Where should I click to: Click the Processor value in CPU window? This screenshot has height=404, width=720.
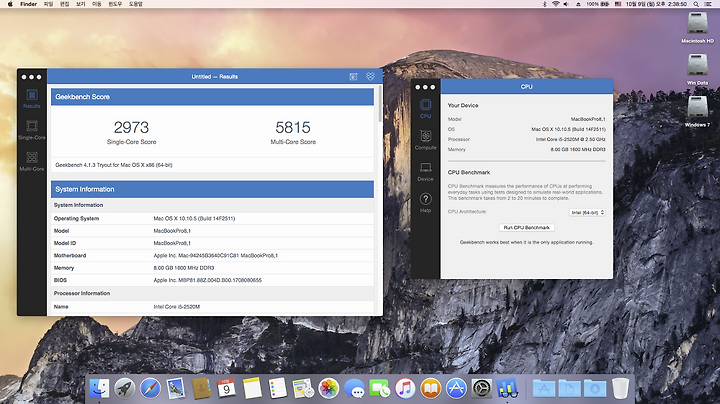point(571,139)
